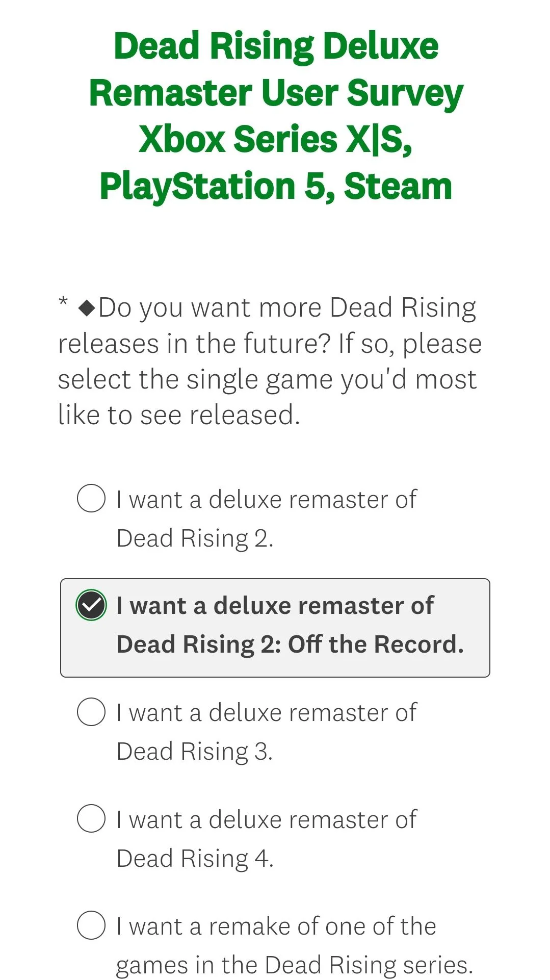
Task: Click the black diamond bullet before 'Do you'
Action: pos(87,308)
